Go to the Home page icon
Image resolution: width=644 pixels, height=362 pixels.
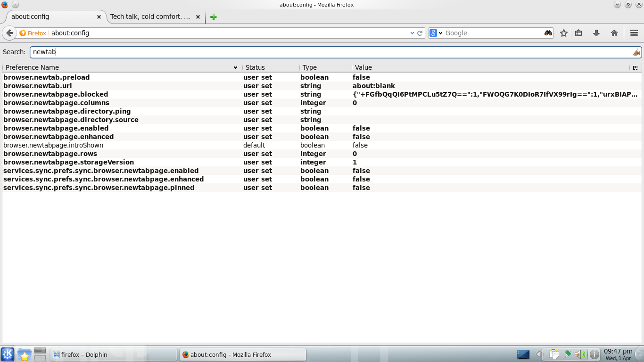(x=614, y=33)
